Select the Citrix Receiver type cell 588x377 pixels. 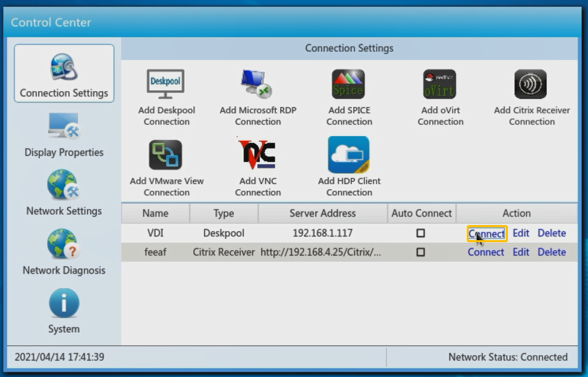224,252
